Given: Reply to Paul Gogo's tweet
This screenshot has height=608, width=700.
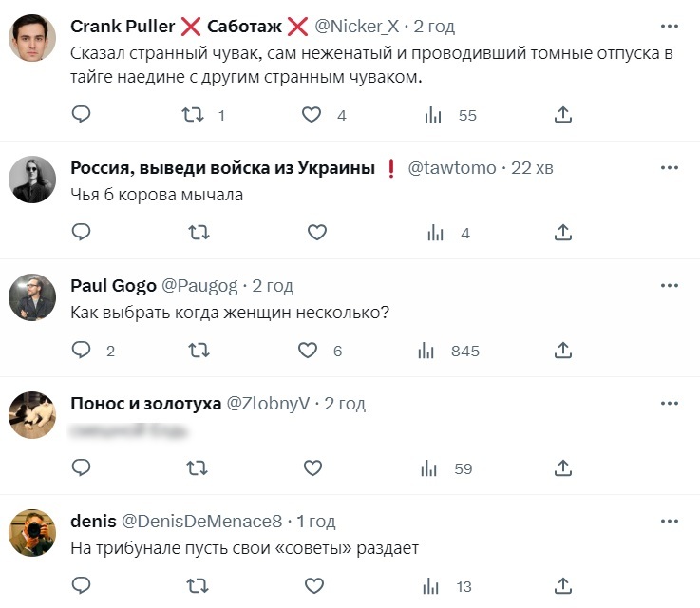Looking at the screenshot, I should [x=82, y=351].
